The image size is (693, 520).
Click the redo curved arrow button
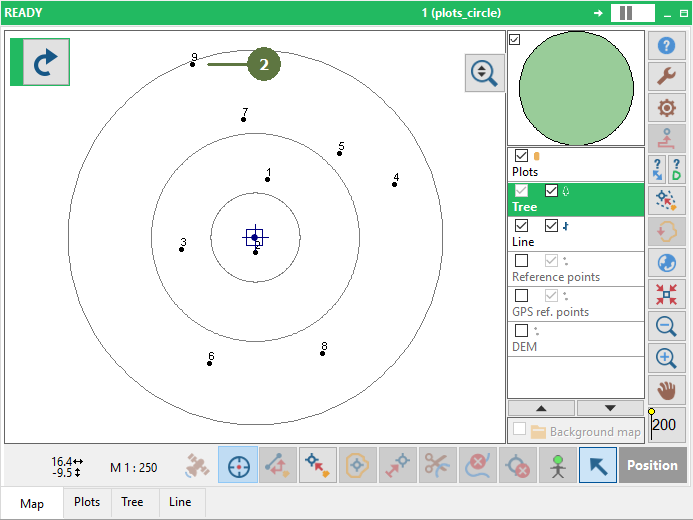tap(46, 62)
